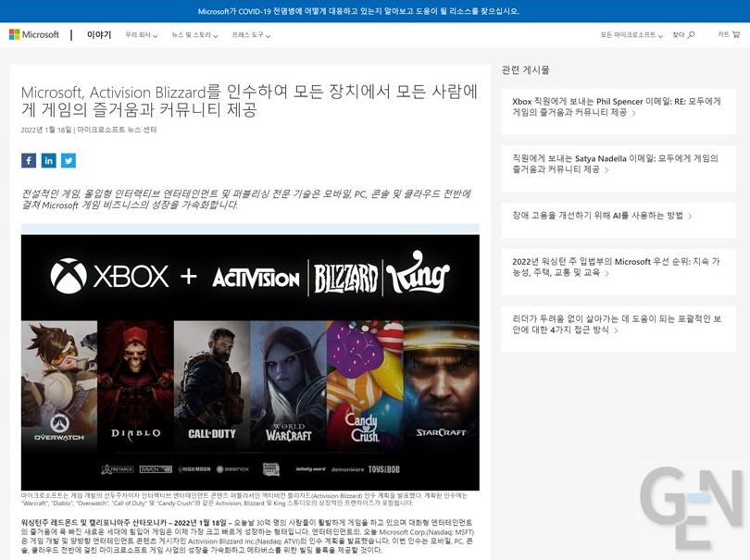Expand the 모든 마이크로소프트 menu
750x560 pixels.
coord(631,35)
